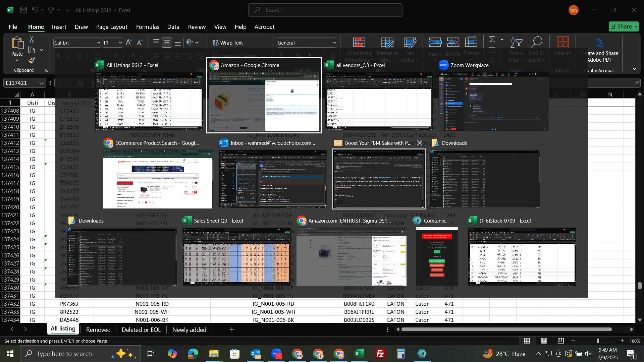
Task: Click the Bottom Align icon
Action: 178,43
